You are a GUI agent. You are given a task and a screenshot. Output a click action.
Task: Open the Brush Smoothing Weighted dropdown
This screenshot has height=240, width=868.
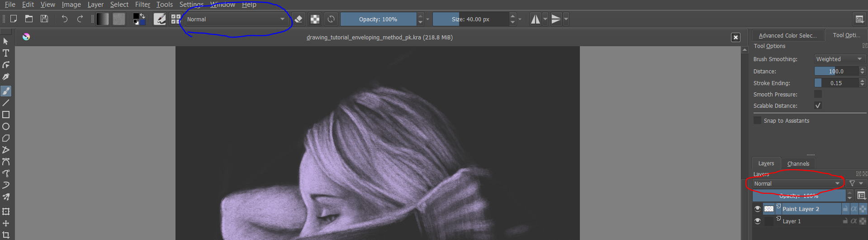(x=840, y=59)
